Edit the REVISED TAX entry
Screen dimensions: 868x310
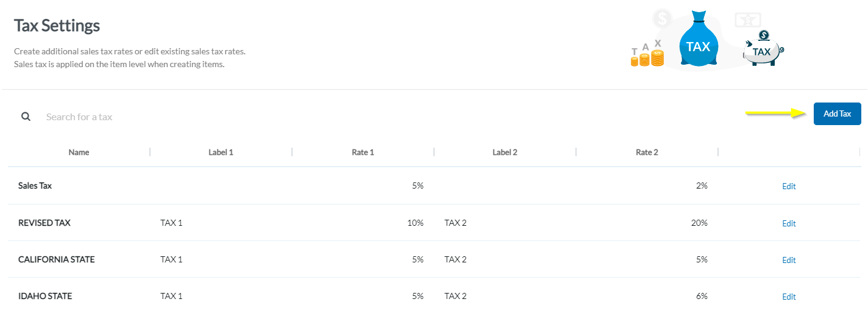pyautogui.click(x=789, y=223)
